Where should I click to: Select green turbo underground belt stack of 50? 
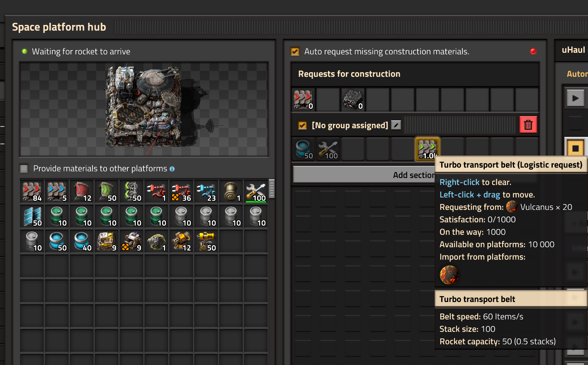tap(107, 192)
